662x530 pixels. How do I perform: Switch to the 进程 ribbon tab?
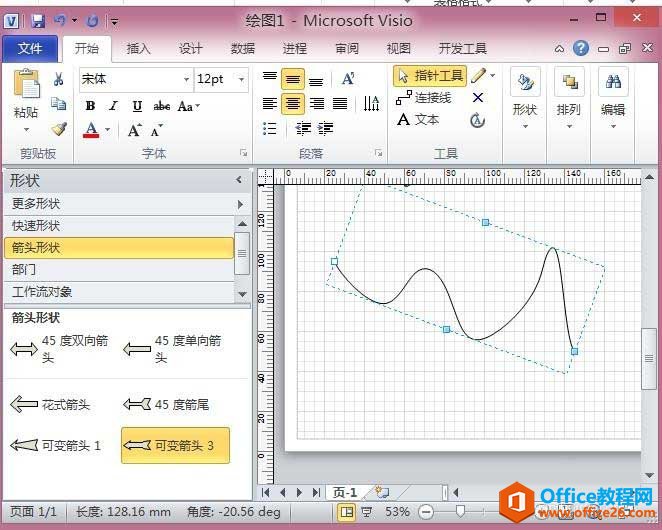click(x=294, y=49)
